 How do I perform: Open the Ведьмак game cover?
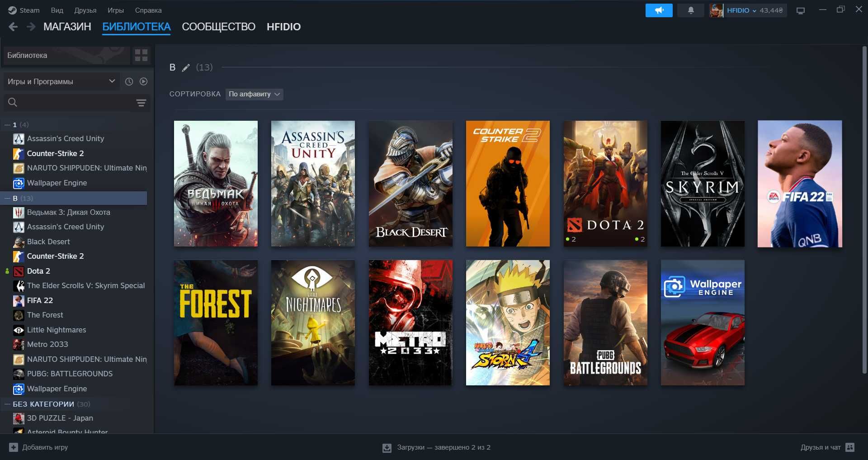tap(216, 184)
